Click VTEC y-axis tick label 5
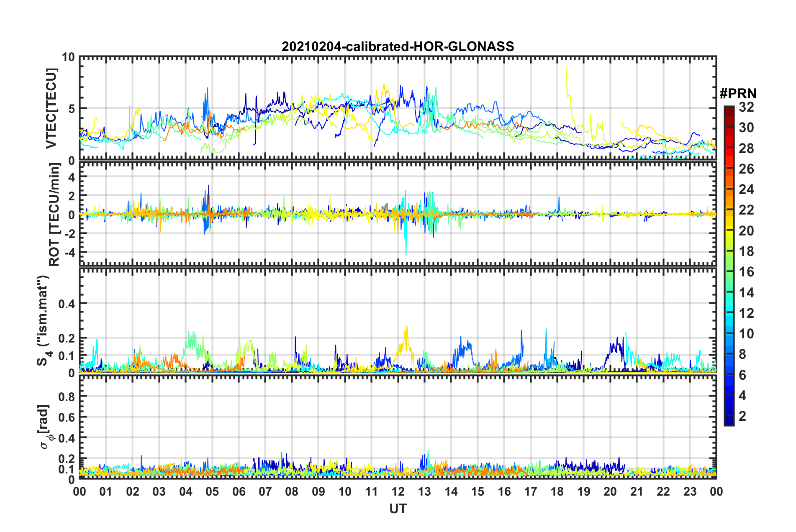Image resolution: width=796 pixels, height=532 pixels. click(x=72, y=109)
